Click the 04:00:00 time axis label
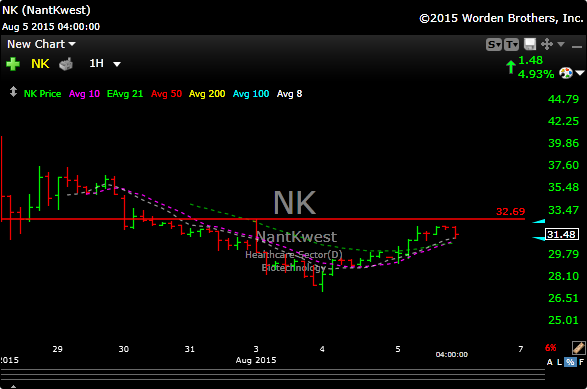Image resolution: width=587 pixels, height=389 pixels. pos(451,354)
